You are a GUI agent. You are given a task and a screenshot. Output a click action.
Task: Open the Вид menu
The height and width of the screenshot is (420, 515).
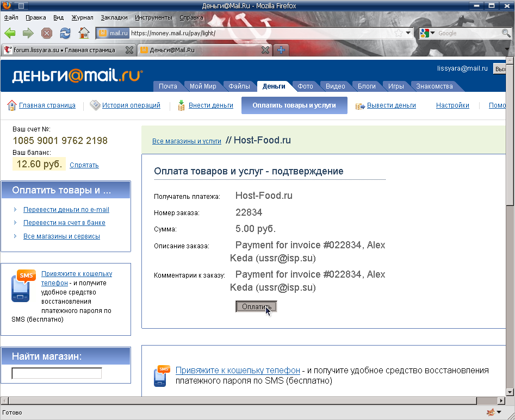[x=59, y=17]
